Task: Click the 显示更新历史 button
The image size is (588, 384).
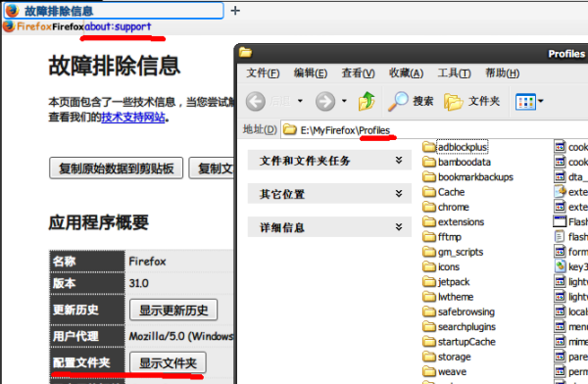Action: [173, 311]
